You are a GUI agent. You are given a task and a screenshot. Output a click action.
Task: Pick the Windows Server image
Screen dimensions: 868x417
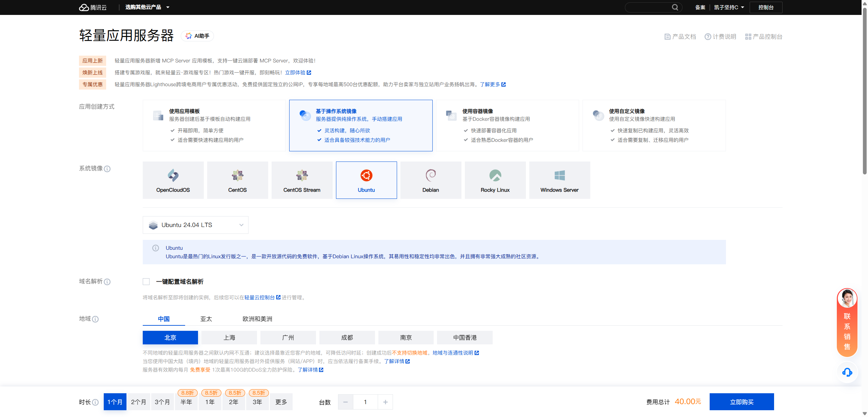559,180
